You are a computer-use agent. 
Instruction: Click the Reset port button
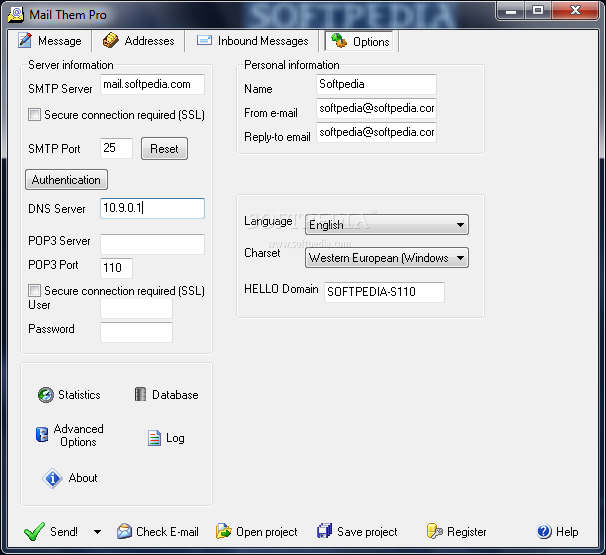click(x=164, y=148)
